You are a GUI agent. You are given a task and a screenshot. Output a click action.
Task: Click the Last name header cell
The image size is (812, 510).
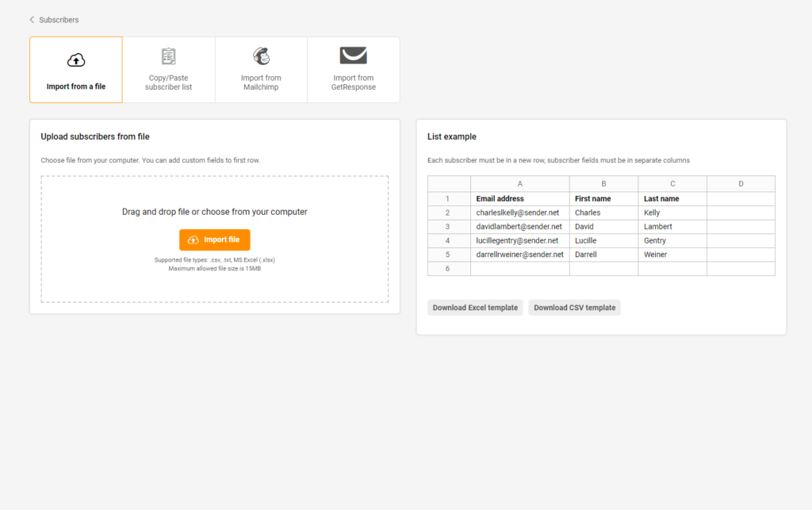pos(672,199)
